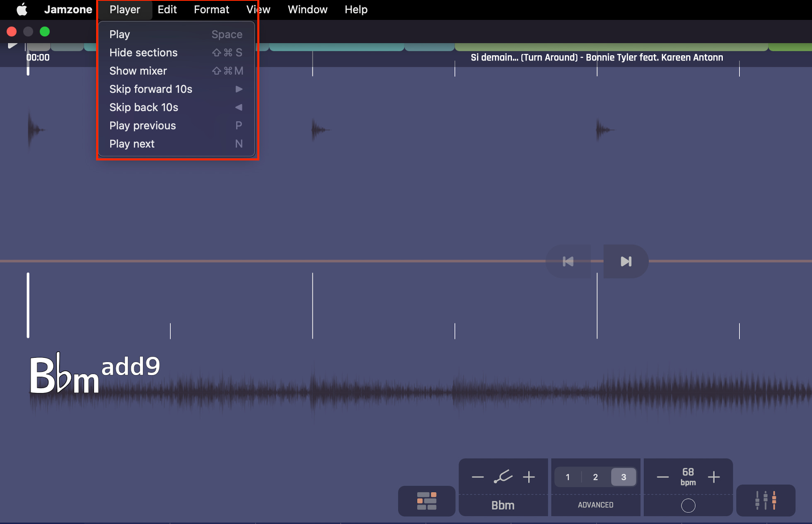Select Show mixer menu entry
Screen dimensions: 812x524
[x=176, y=71]
